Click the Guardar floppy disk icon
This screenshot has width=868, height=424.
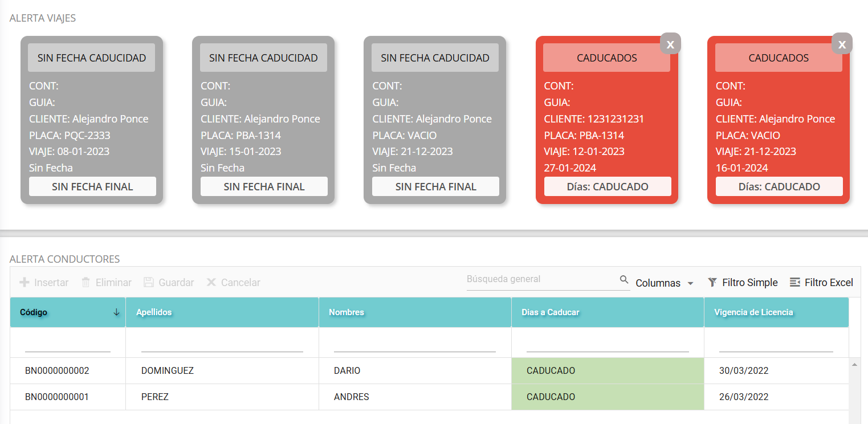pyautogui.click(x=149, y=283)
